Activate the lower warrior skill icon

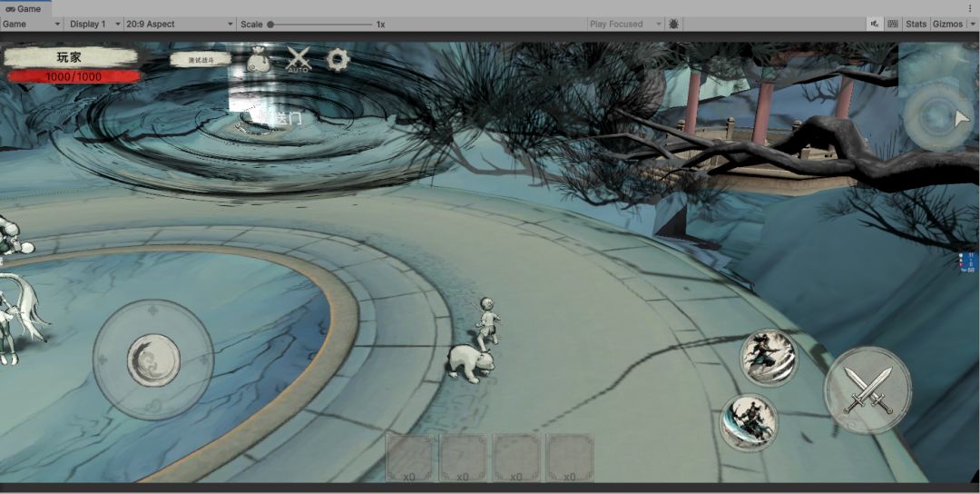tap(749, 422)
